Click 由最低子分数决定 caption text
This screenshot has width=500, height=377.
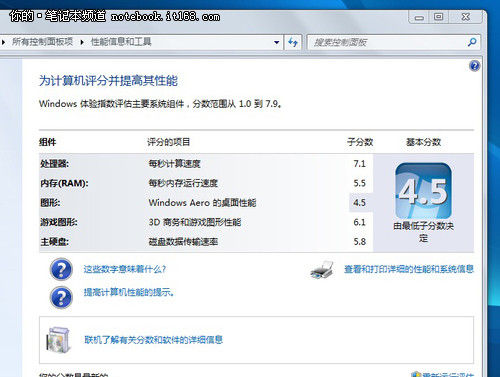423,232
